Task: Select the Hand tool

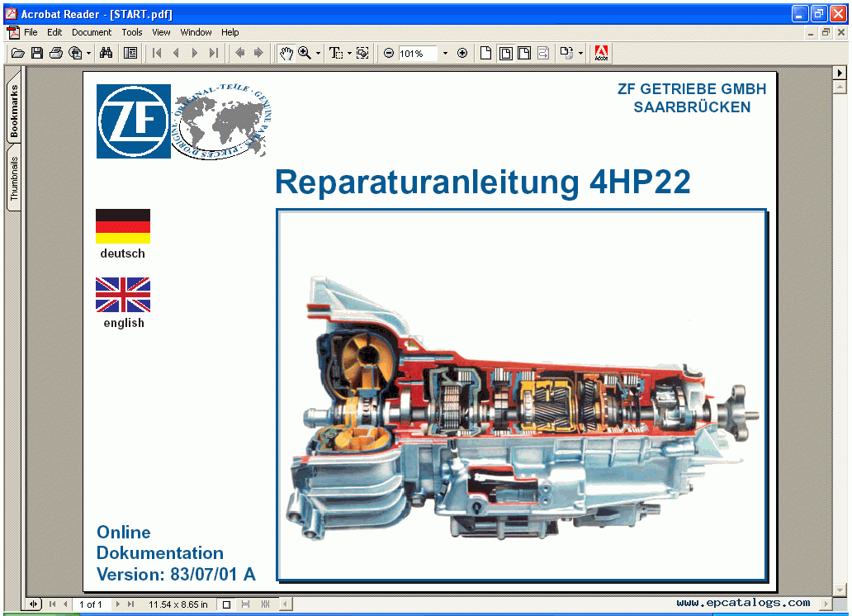Action: tap(286, 53)
